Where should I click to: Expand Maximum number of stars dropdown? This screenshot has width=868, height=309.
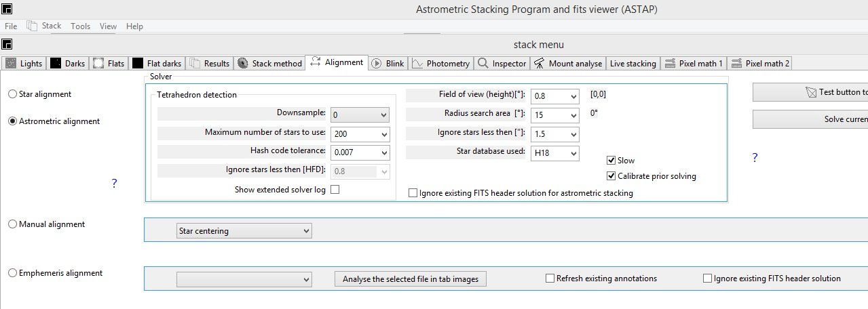[x=384, y=133]
